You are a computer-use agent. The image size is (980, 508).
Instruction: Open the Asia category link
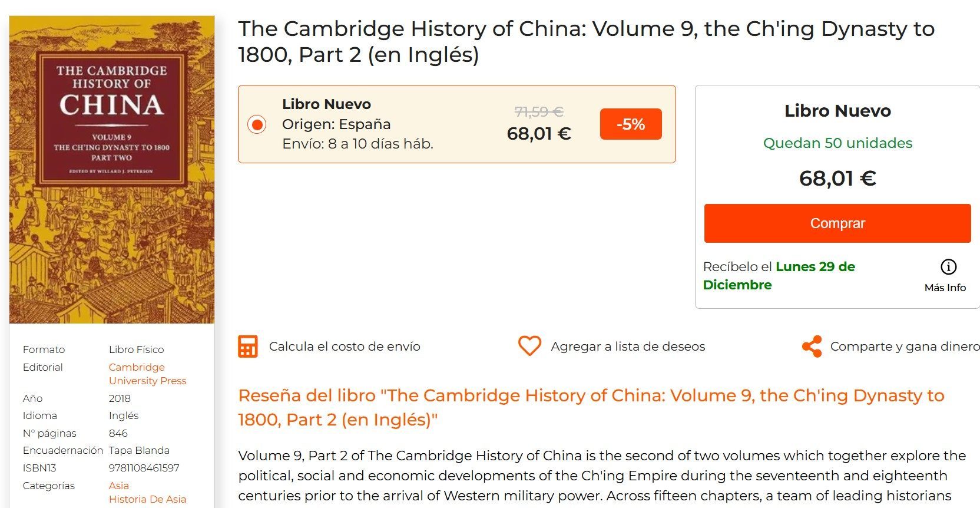tap(118, 486)
